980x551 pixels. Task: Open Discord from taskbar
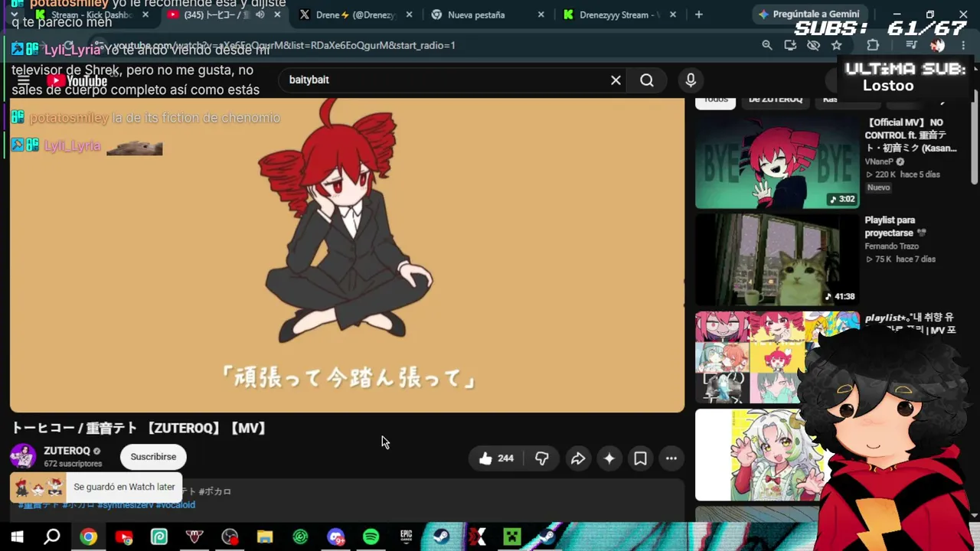[335, 536]
